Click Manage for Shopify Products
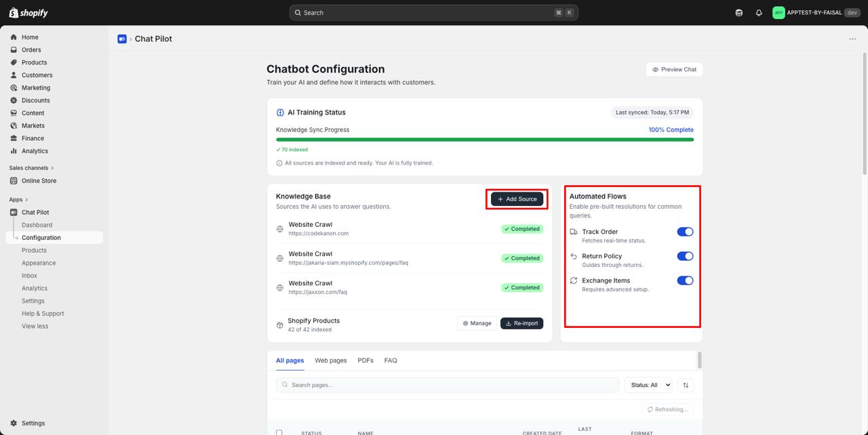This screenshot has width=868, height=435. pos(477,323)
